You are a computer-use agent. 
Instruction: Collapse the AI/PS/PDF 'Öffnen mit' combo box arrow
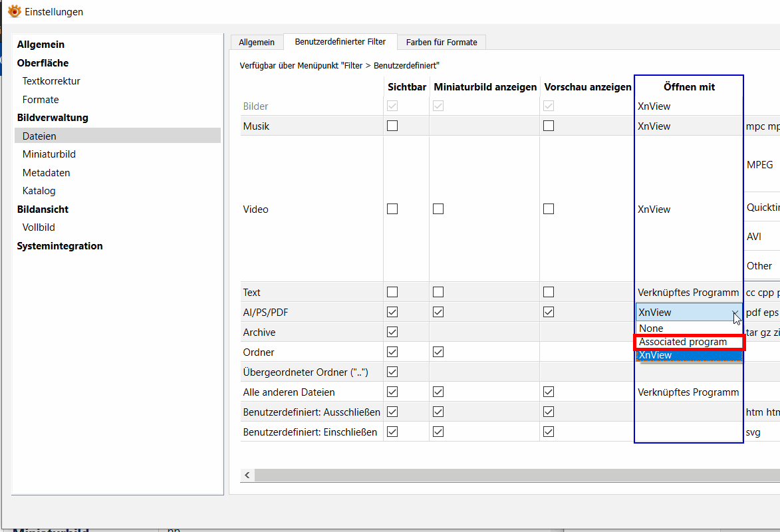(x=735, y=313)
